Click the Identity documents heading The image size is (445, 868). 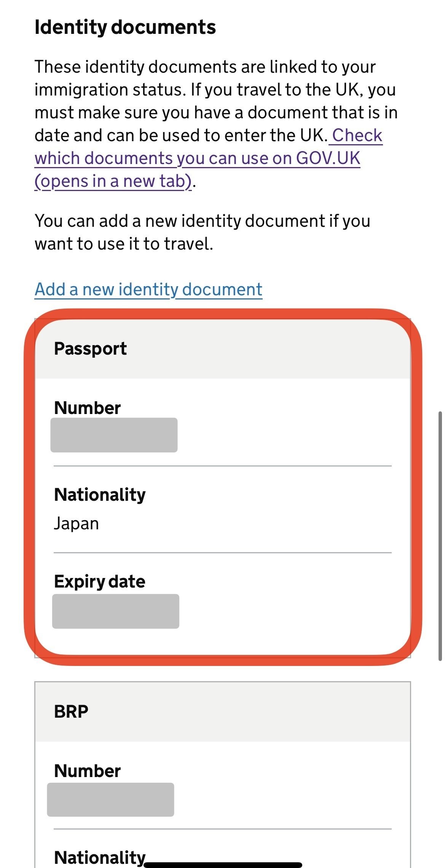point(125,27)
